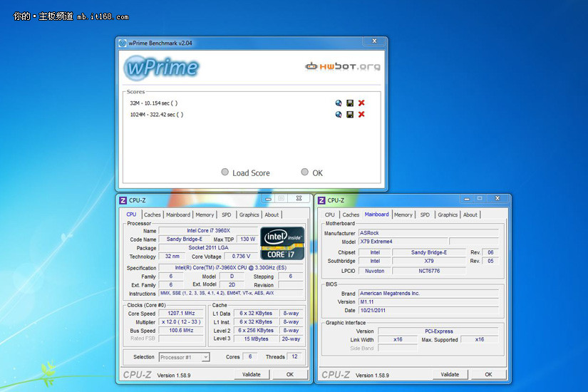Image resolution: width=588 pixels, height=392 pixels.
Task: Click the Intel Core i7 logo badge
Action: click(x=282, y=243)
